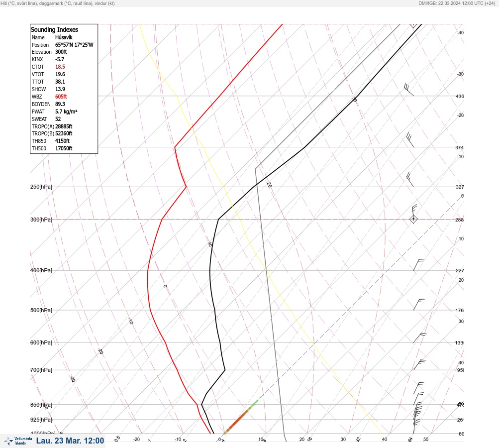Click the red-green highlighted segment near surface
This screenshot has width=499, height=448.
coord(241,417)
